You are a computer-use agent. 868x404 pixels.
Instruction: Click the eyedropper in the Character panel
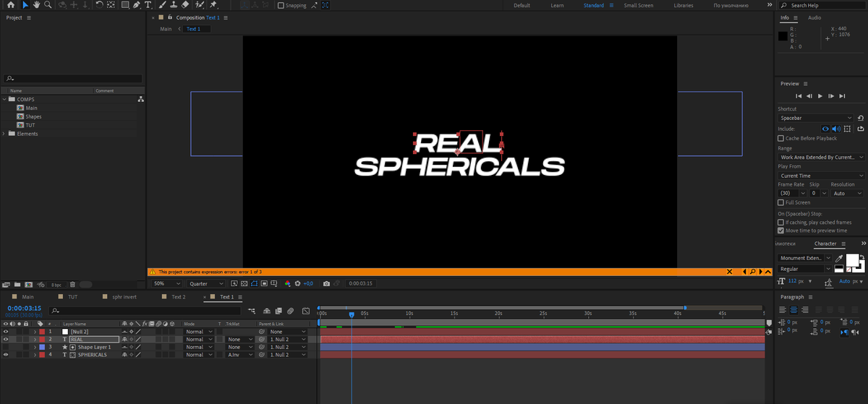tap(839, 258)
